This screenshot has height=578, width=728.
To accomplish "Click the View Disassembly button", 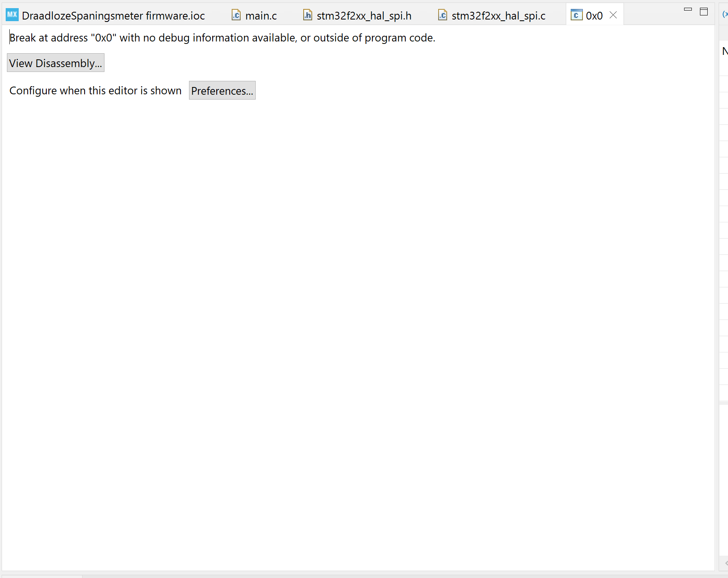I will coord(56,63).
